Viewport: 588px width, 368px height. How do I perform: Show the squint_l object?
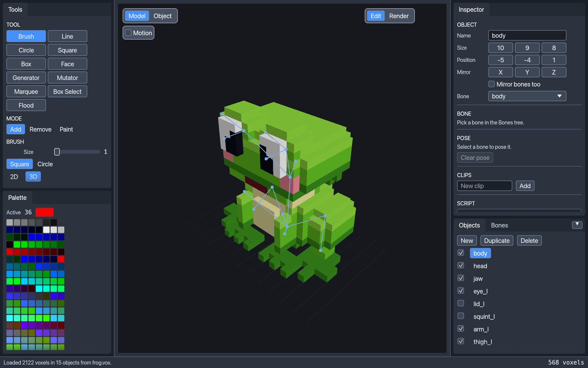pyautogui.click(x=460, y=316)
